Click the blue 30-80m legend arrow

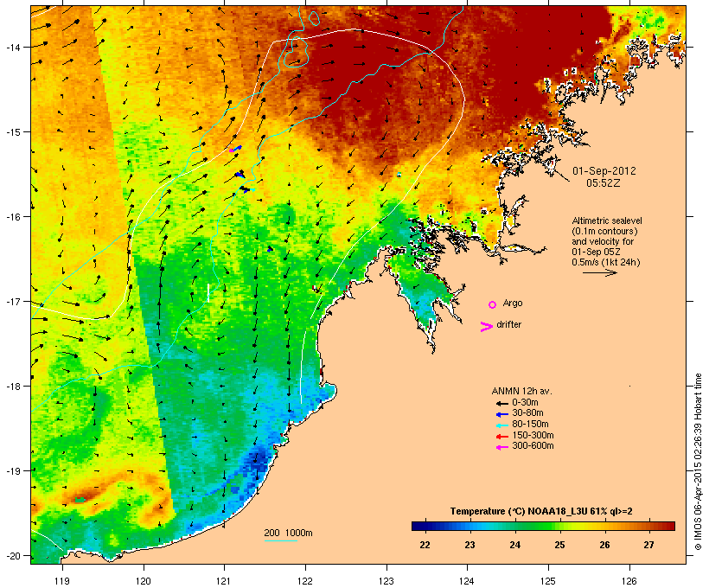[x=501, y=414]
